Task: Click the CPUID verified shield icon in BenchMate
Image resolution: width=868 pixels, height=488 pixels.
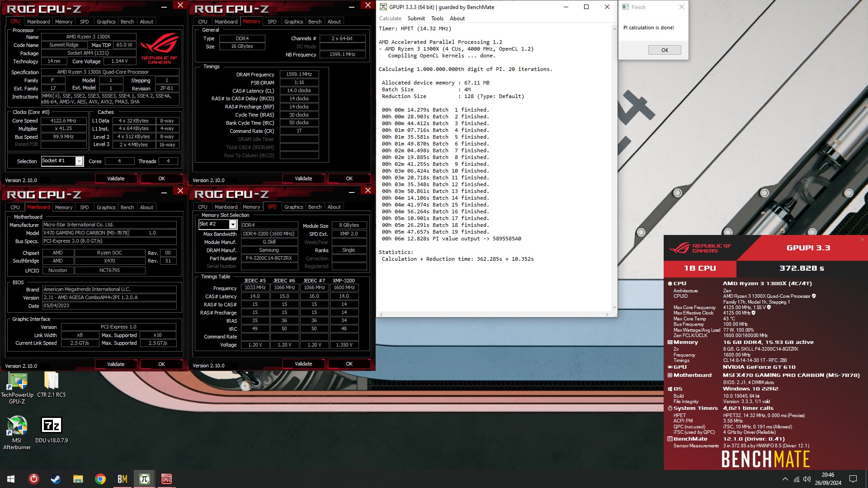Action: pos(814,296)
